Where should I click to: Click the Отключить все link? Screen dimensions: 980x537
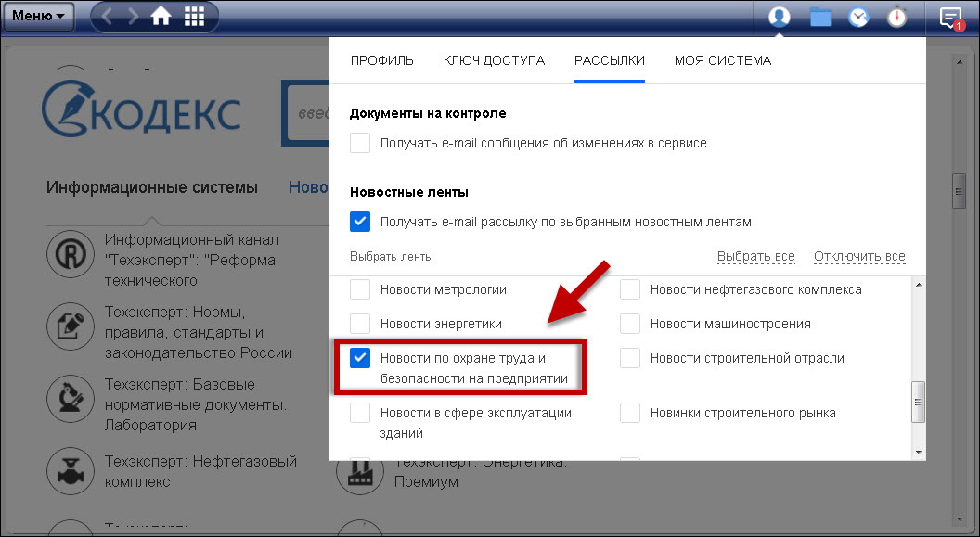(859, 257)
